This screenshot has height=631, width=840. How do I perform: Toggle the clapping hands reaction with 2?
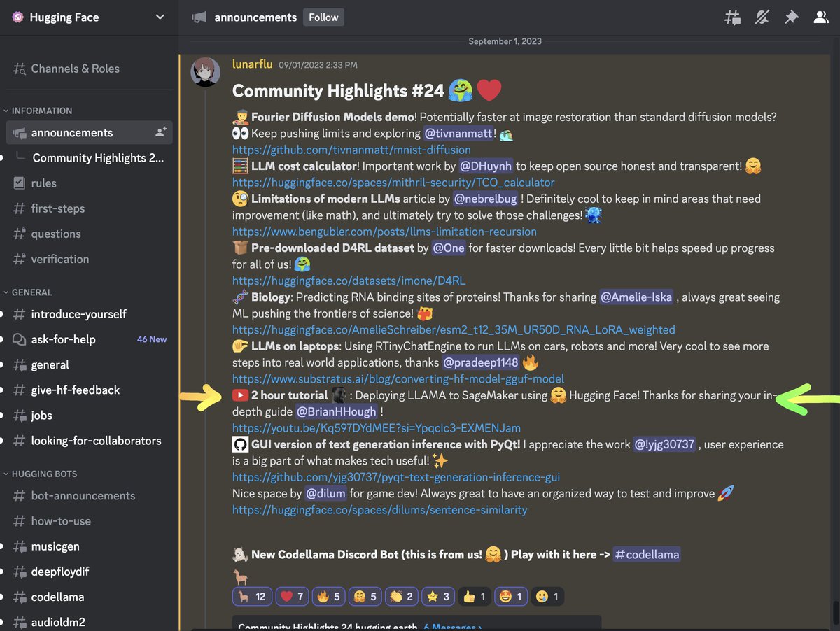pos(402,597)
